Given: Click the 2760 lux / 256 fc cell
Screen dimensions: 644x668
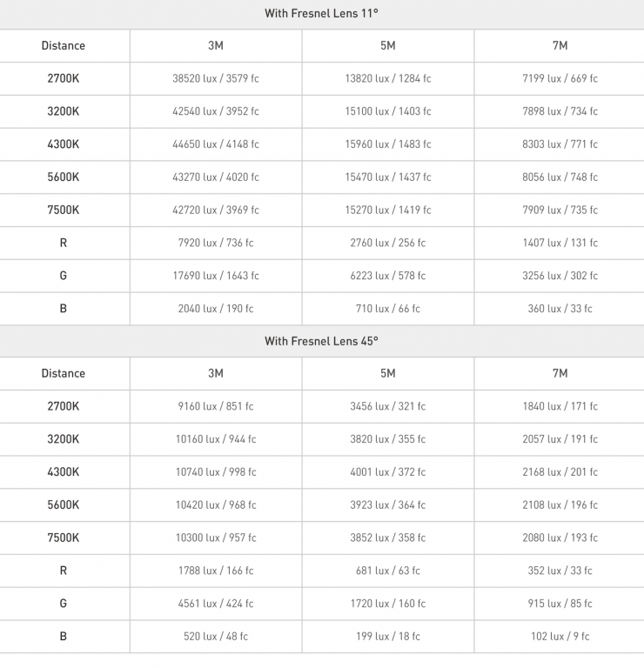Looking at the screenshot, I should coord(388,243).
